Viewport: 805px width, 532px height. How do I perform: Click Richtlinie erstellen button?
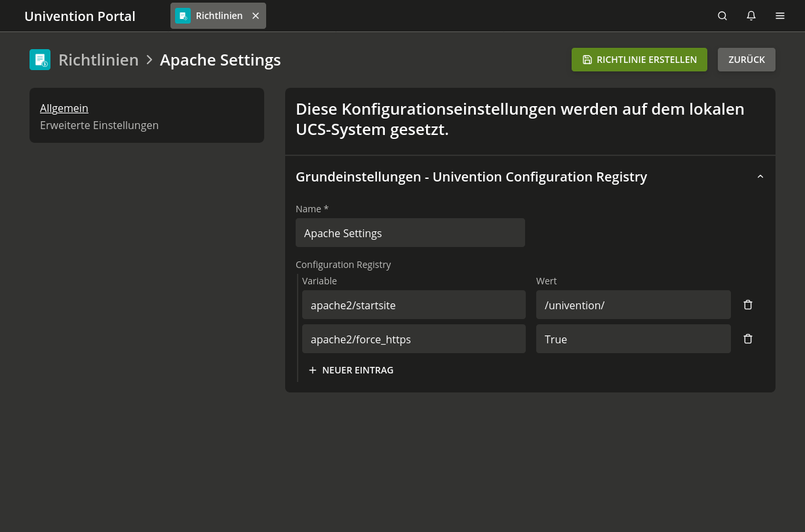point(639,60)
